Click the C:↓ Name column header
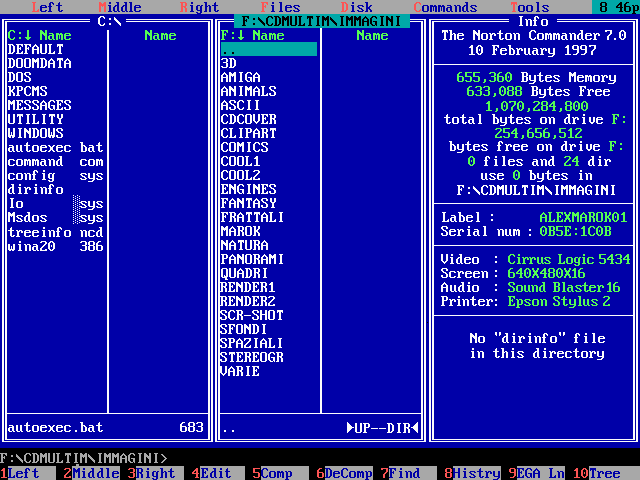Screen dimensions: 640x480 coord(40,36)
